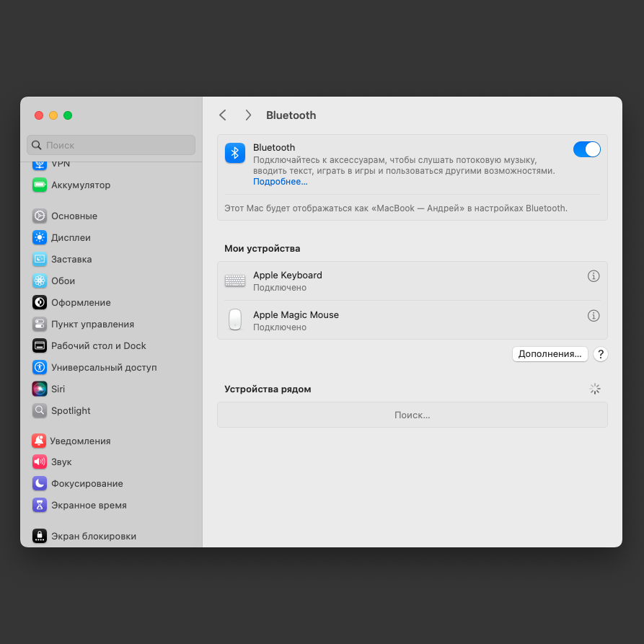Open the Дополнения… button
Viewport: 644px width, 644px height.
coord(550,354)
